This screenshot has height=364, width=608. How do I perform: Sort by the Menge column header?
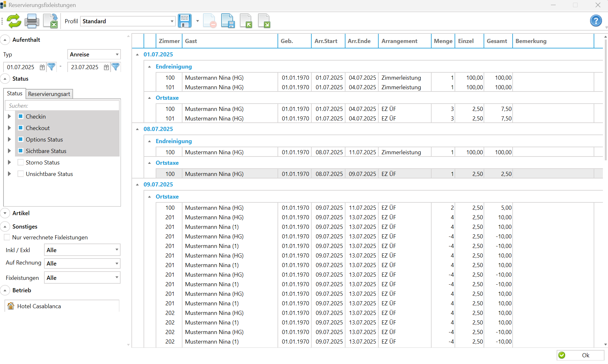443,41
